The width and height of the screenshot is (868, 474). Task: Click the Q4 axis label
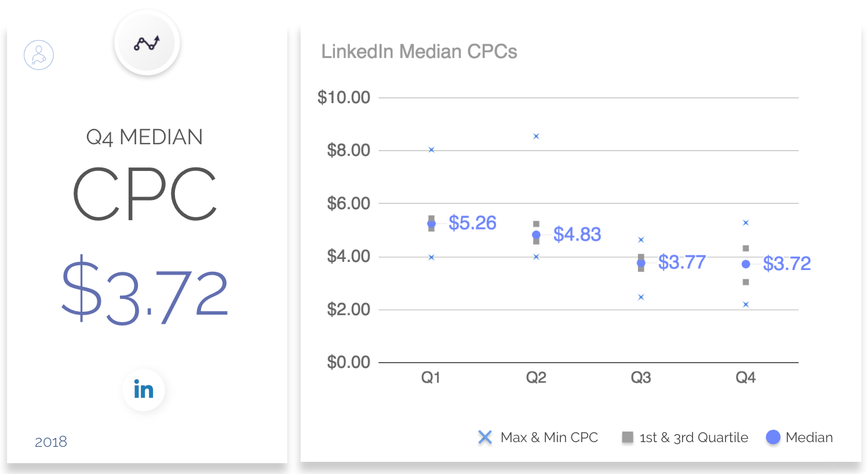[x=746, y=378]
